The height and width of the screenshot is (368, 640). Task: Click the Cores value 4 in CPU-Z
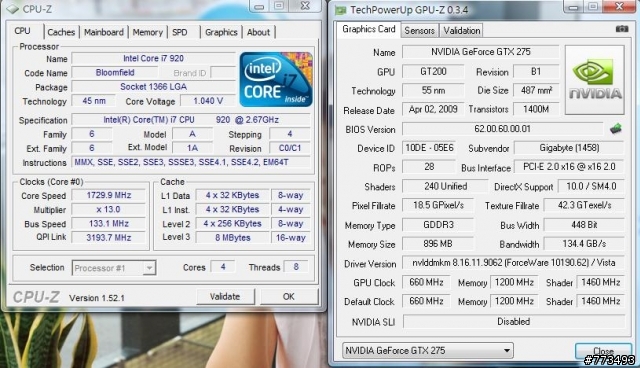click(x=223, y=267)
